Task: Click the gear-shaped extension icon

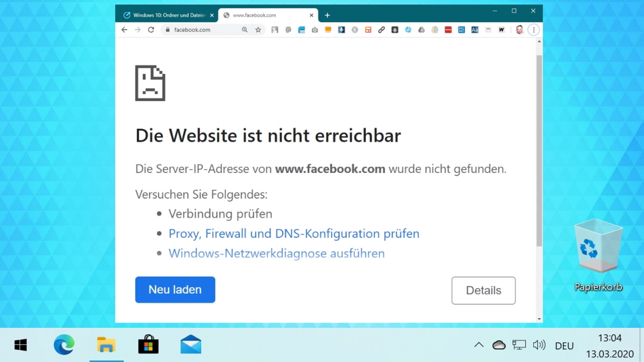Action: click(288, 30)
